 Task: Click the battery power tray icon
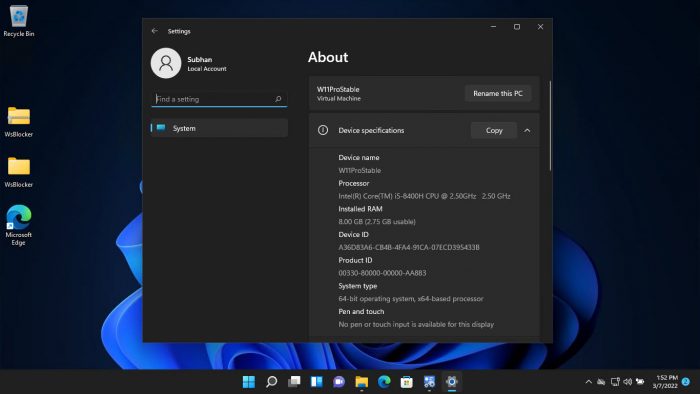pyautogui.click(x=640, y=382)
